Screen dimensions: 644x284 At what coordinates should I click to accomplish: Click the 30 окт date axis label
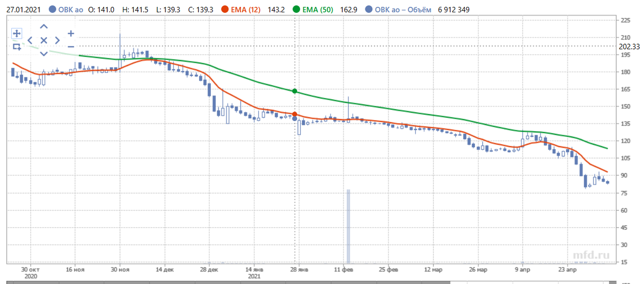(x=31, y=268)
